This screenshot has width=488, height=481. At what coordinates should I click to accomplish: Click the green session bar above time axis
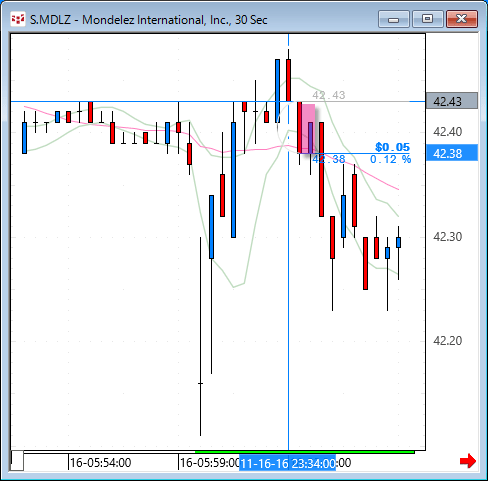click(305, 452)
